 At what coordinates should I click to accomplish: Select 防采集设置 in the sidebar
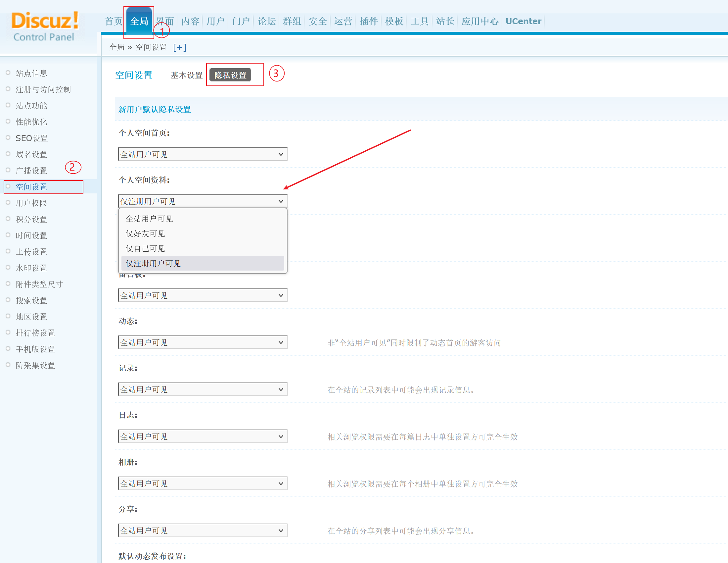pyautogui.click(x=35, y=366)
